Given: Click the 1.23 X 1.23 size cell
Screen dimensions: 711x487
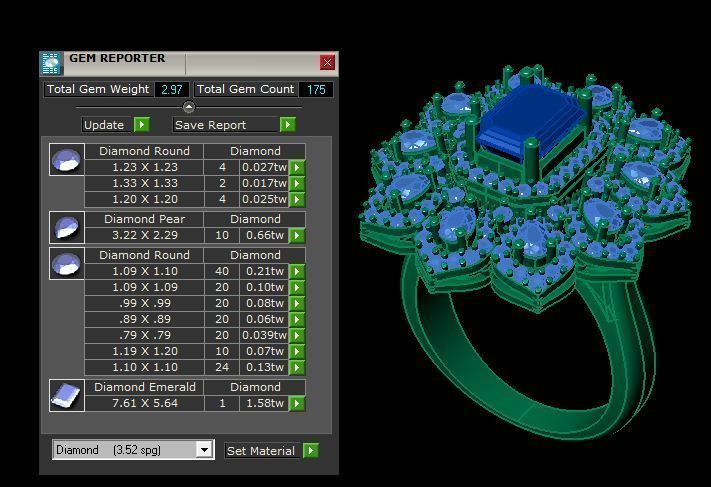Looking at the screenshot, I should 144,167.
